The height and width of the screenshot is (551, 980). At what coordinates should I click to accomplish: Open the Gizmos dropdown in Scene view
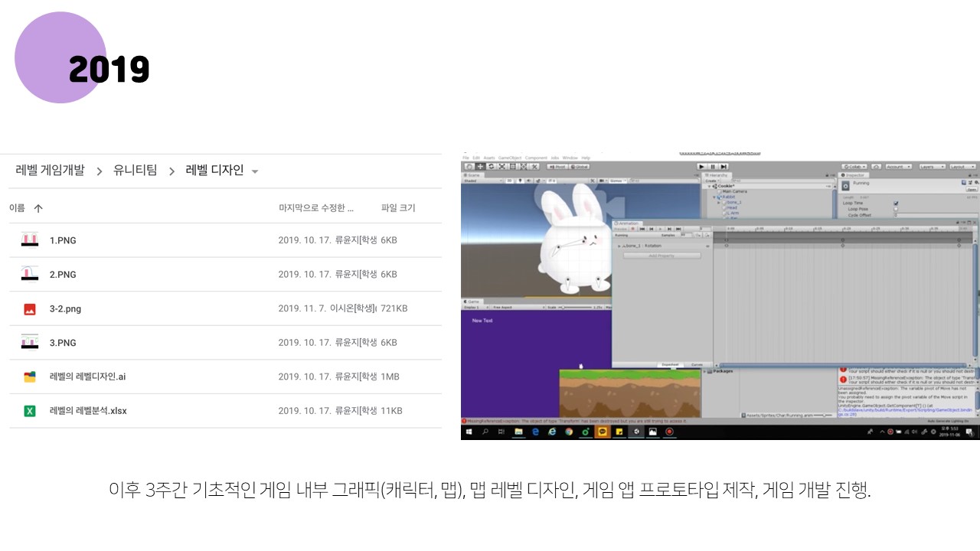tap(618, 181)
